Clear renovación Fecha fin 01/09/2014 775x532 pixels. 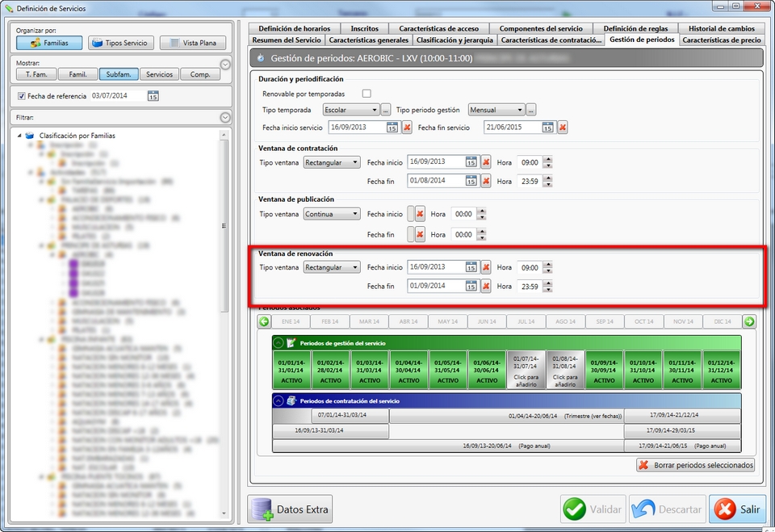tap(486, 287)
